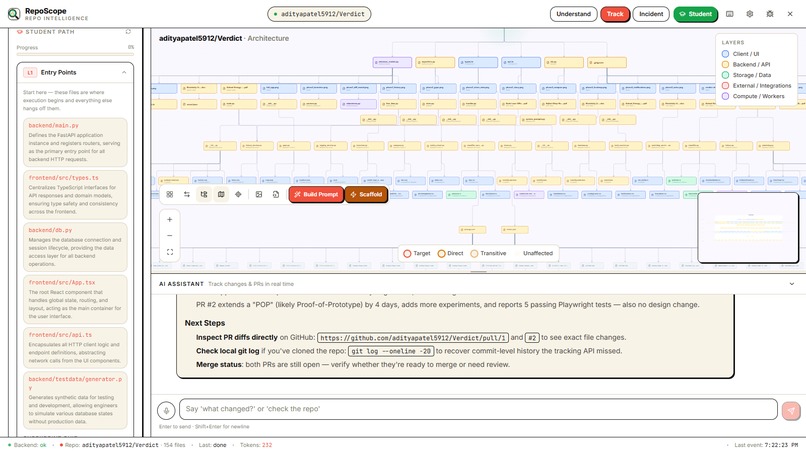The height and width of the screenshot is (453, 806).
Task: Click the git log --oneline -20 command
Action: point(391,351)
